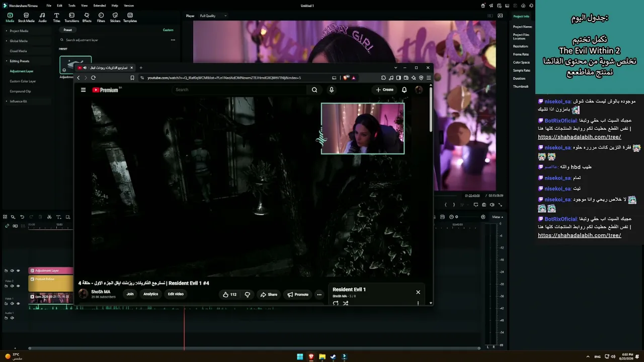The image size is (644, 362).
Task: Click the YouTube Create button
Action: (384, 90)
